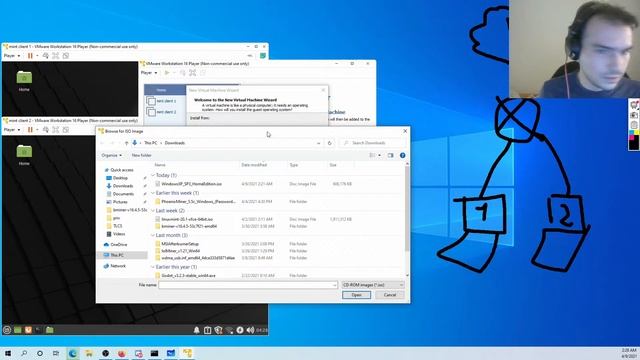
Task: Power on VM with green play icon in VMware Player
Action: tap(167, 73)
